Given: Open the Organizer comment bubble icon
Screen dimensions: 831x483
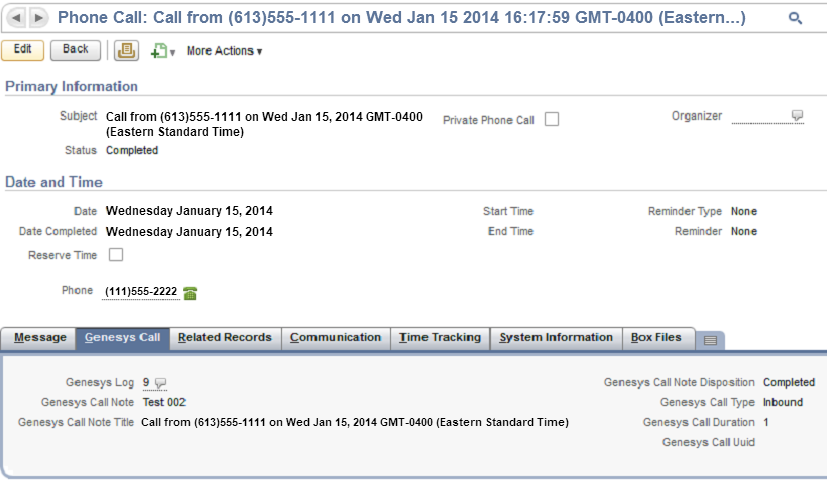Looking at the screenshot, I should pyautogui.click(x=797, y=116).
